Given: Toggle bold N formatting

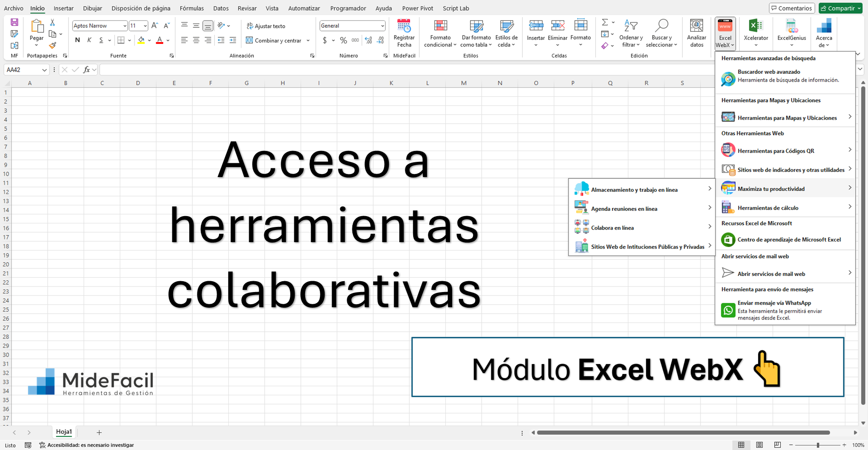Looking at the screenshot, I should tap(77, 40).
